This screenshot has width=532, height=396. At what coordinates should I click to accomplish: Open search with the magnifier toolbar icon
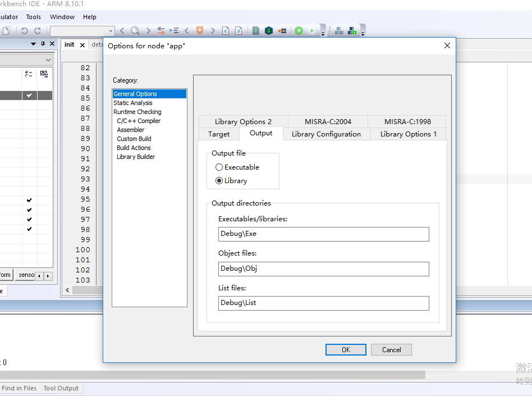coord(135,31)
